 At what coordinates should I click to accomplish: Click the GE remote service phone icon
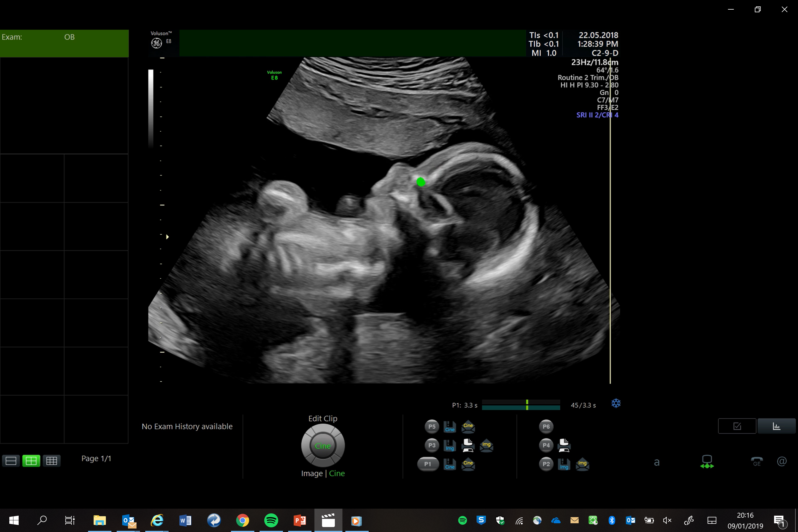(757, 462)
